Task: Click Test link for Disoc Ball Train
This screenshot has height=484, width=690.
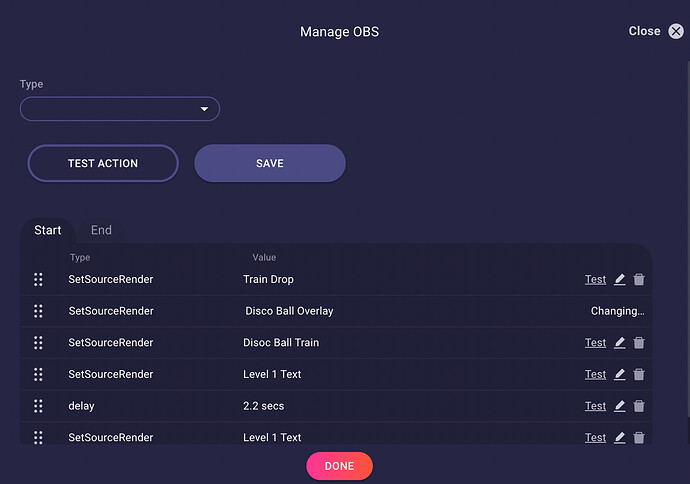Action: tap(595, 343)
